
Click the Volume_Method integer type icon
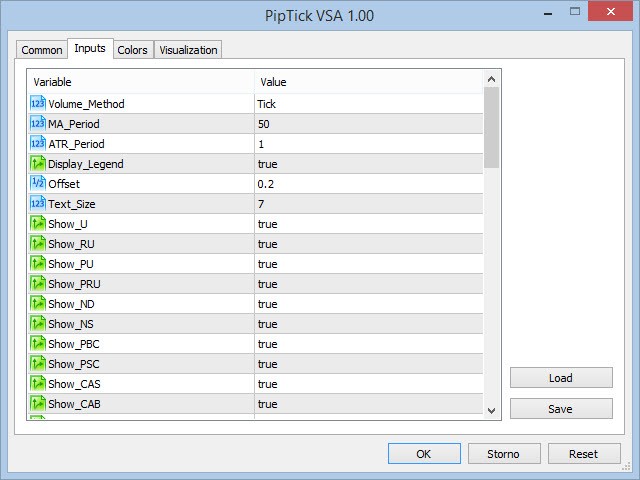click(38, 103)
